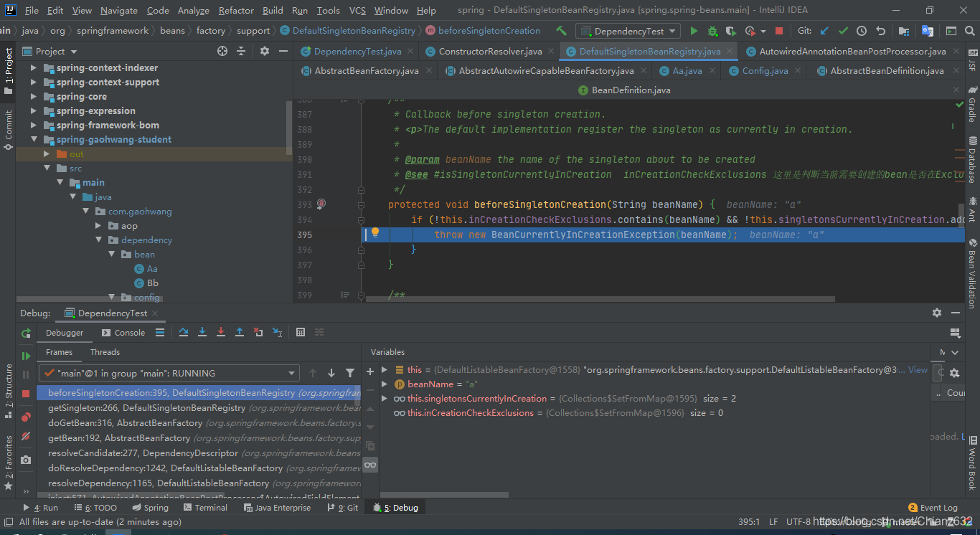980x535 pixels.
Task: Expand 'this' variable in Variables panel
Action: pos(385,369)
